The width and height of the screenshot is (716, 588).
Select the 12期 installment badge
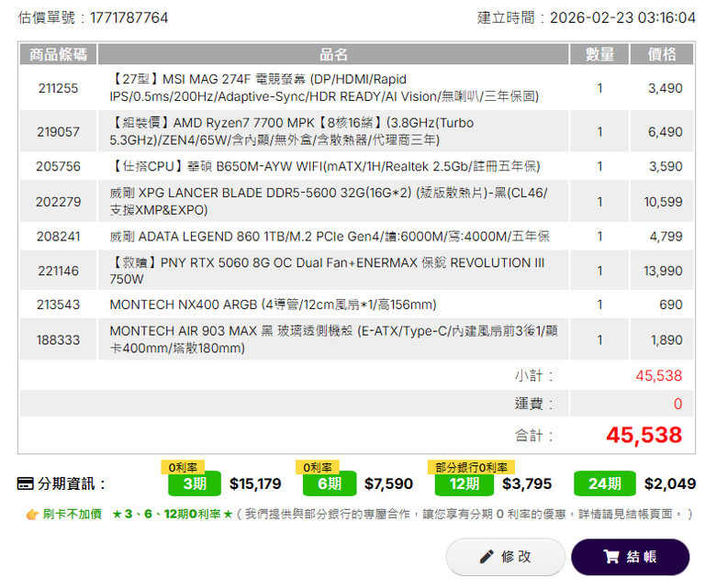point(464,483)
